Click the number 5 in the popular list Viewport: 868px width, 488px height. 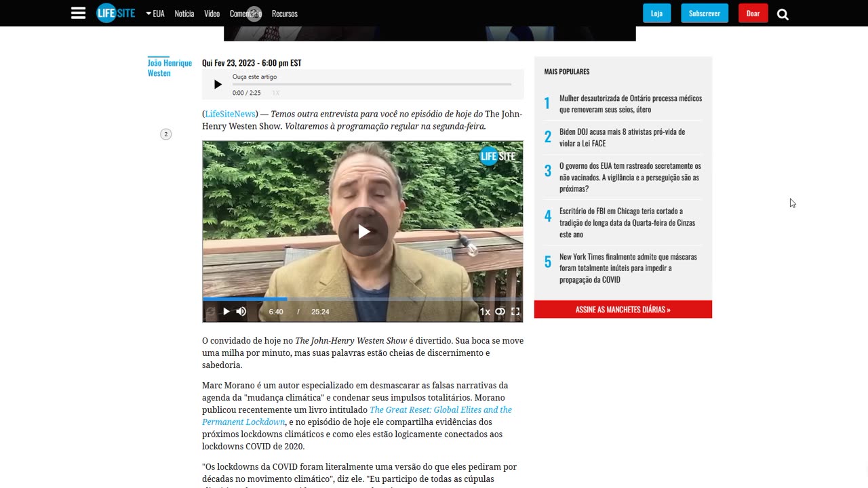pos(548,262)
